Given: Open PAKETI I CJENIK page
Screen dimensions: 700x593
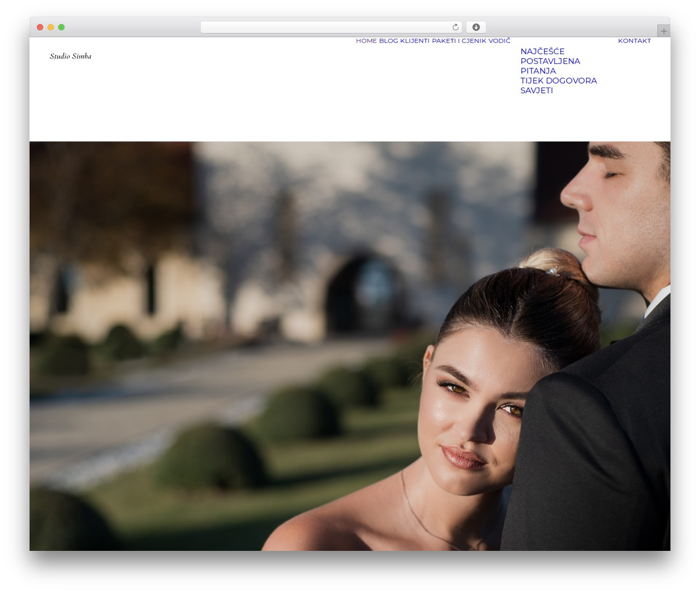Looking at the screenshot, I should [x=459, y=41].
